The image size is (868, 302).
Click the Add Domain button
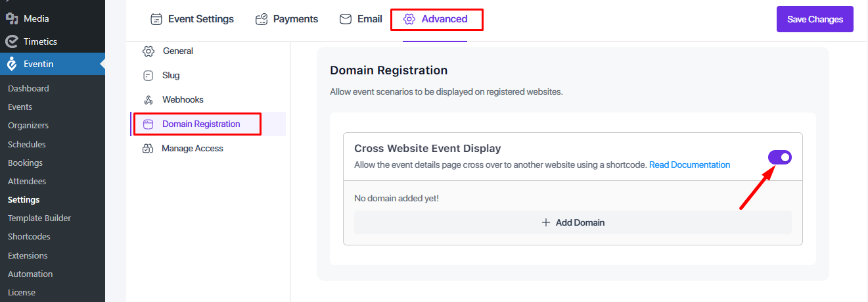[x=572, y=222]
